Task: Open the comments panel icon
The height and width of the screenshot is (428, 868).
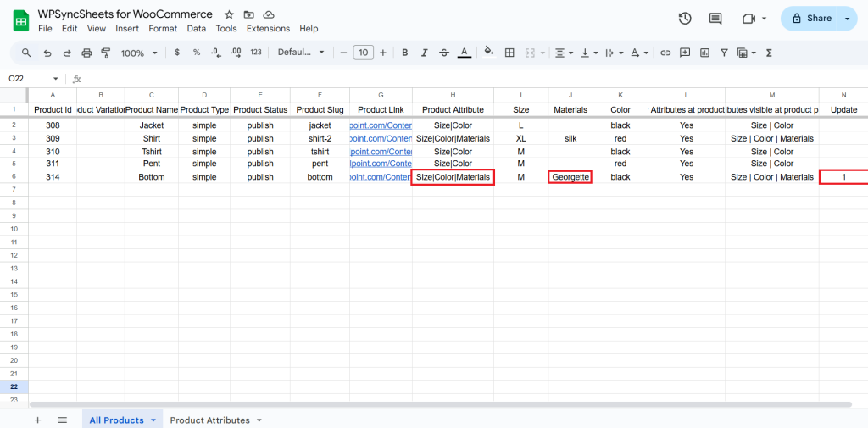Action: coord(715,19)
